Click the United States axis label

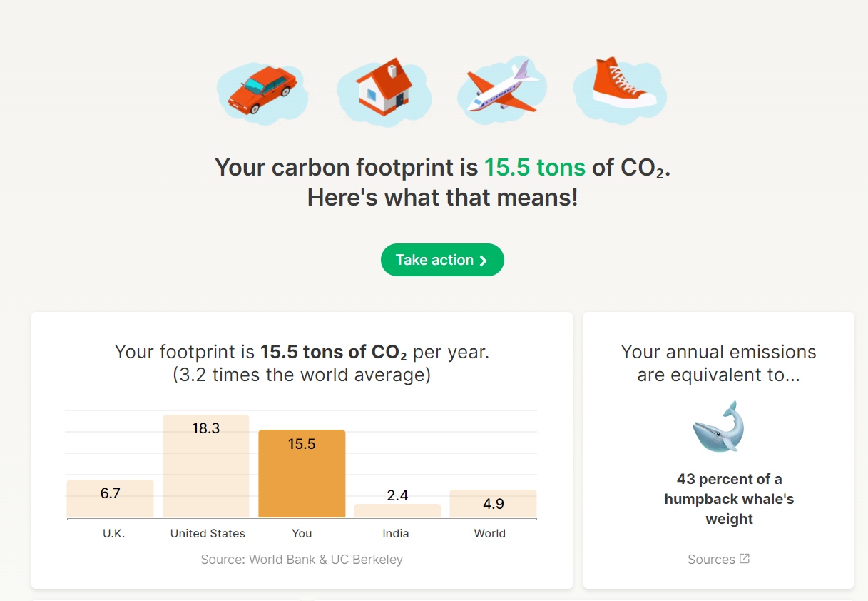click(x=208, y=533)
